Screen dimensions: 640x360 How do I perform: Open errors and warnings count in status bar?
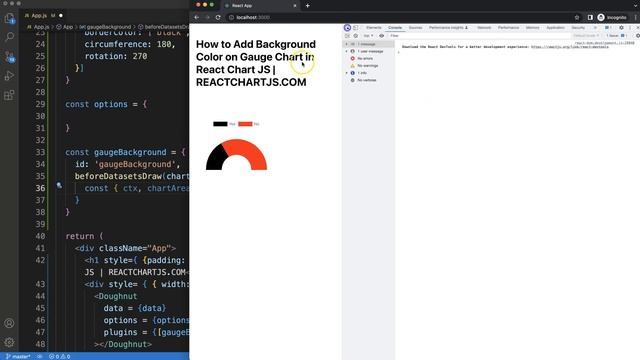tap(60, 356)
